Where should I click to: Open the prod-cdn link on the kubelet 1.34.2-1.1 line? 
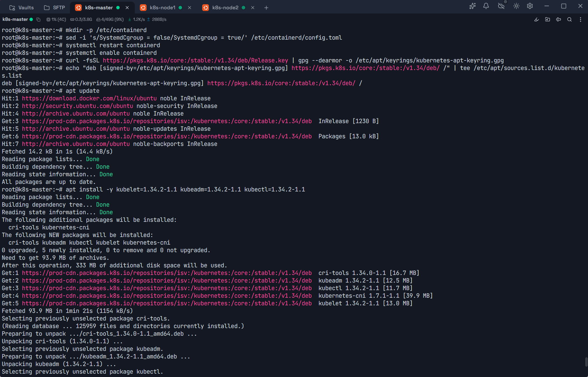click(x=167, y=303)
